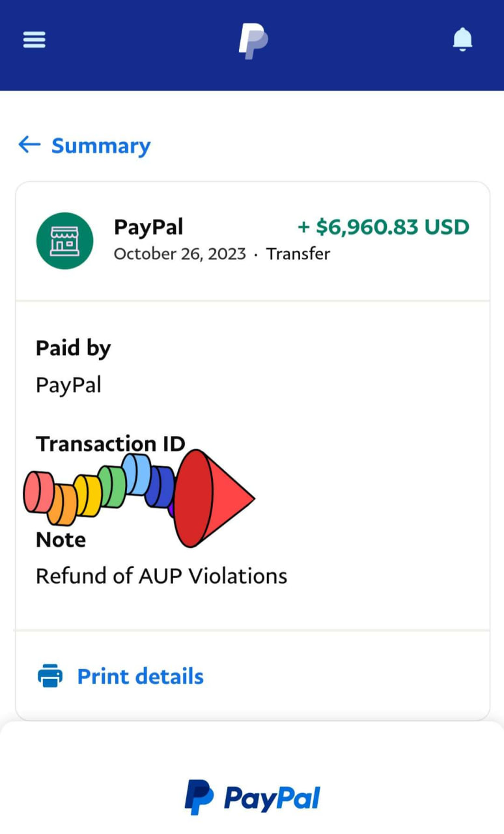
Task: Select the +$6,960.83 USD amount
Action: (383, 227)
